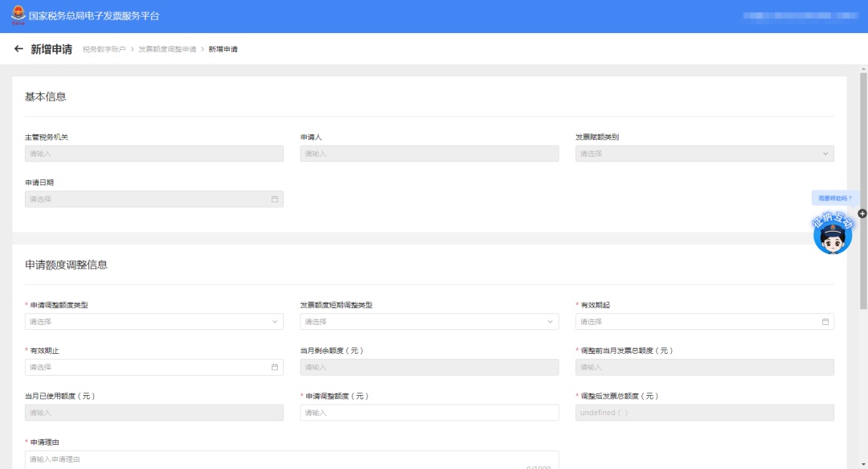Open the 征纳互动 assistant avatar
Viewport: 868px width, 469px height.
click(x=833, y=233)
